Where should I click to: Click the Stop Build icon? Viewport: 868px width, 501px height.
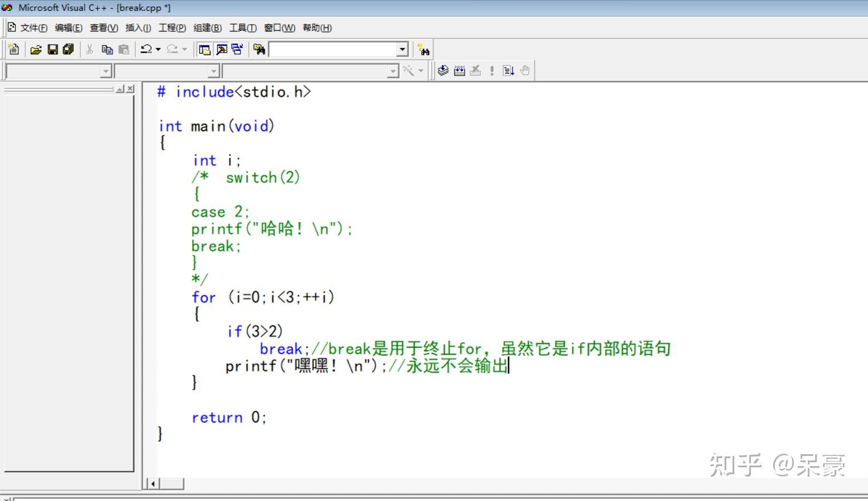point(475,70)
